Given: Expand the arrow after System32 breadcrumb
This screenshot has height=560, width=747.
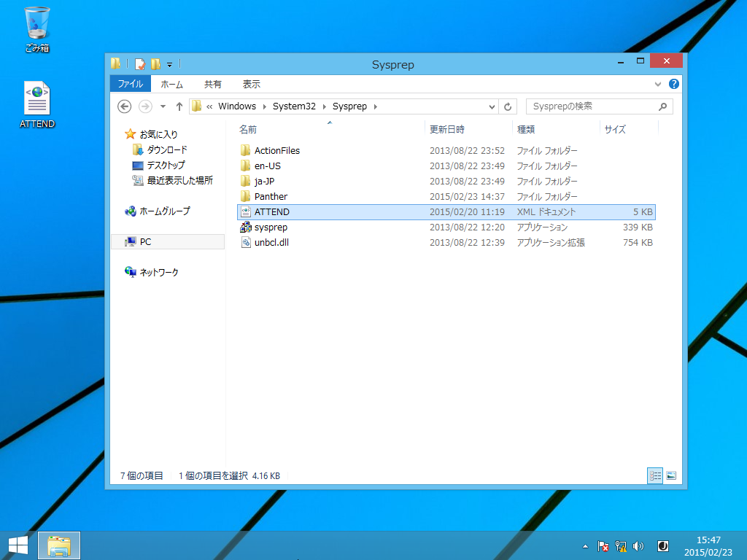Looking at the screenshot, I should coord(325,106).
